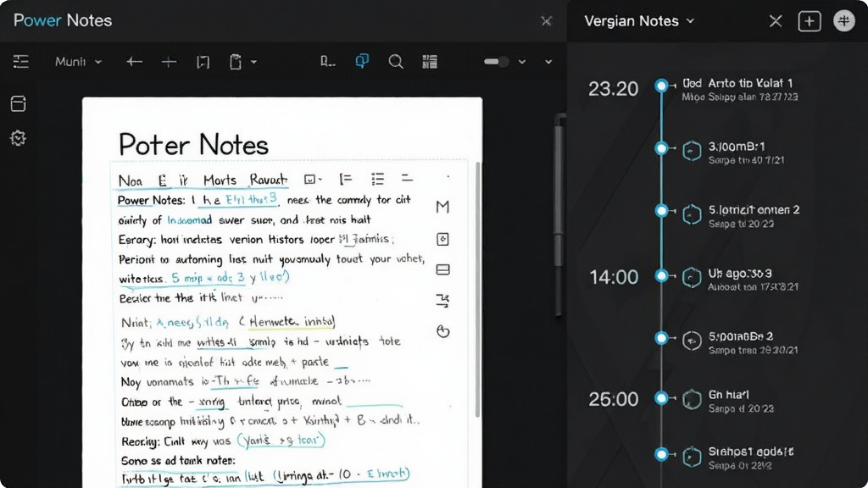Click restore icon for 5.jomait onnen 2
The width and height of the screenshot is (868, 488).
pyautogui.click(x=692, y=214)
